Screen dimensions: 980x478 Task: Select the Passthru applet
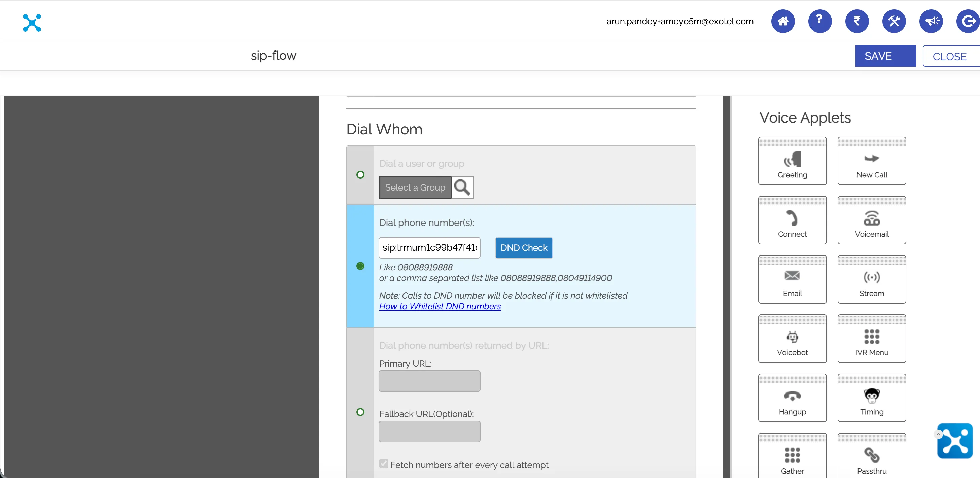tap(872, 455)
